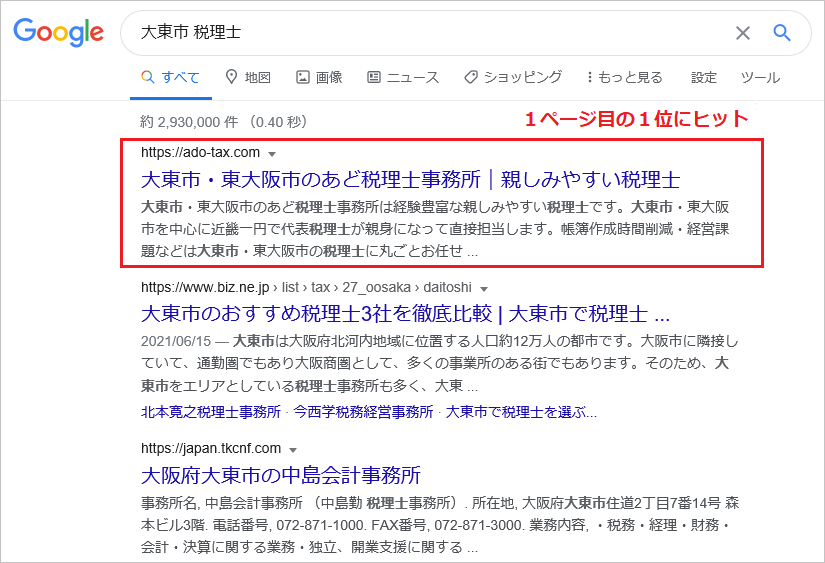Expand the arrow next to japan.tkcnf.com URL
The width and height of the screenshot is (825, 563).
tap(293, 449)
